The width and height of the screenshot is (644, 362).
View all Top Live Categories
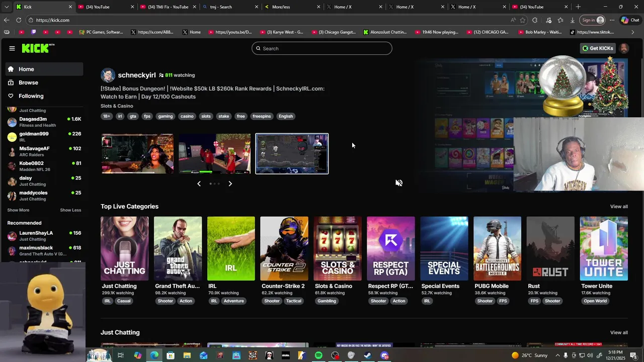pos(619,207)
